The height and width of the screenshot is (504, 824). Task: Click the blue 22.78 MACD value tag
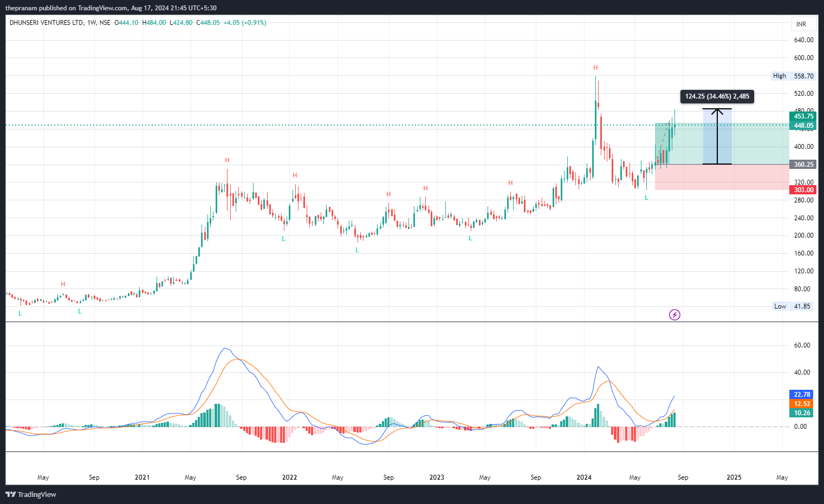[x=802, y=395]
